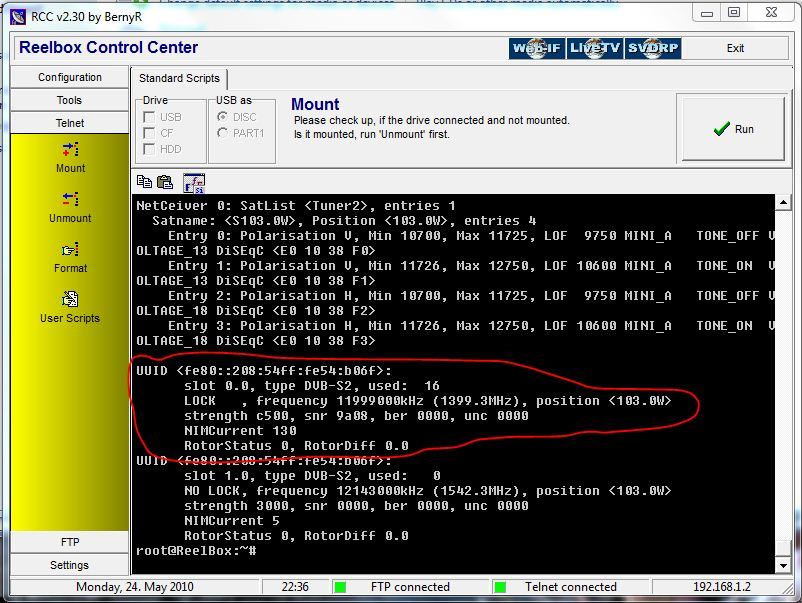Click the 'strength c500' signal line

(x=356, y=416)
